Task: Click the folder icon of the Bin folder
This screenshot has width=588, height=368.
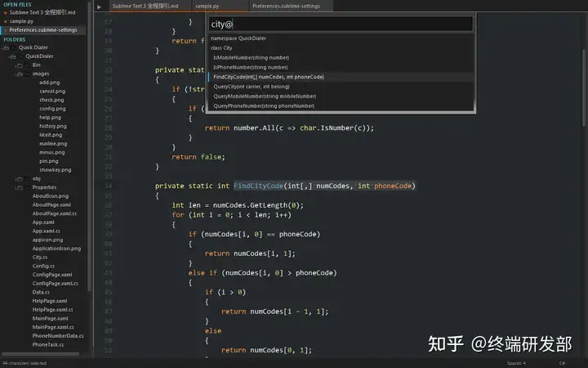Action: coord(20,65)
